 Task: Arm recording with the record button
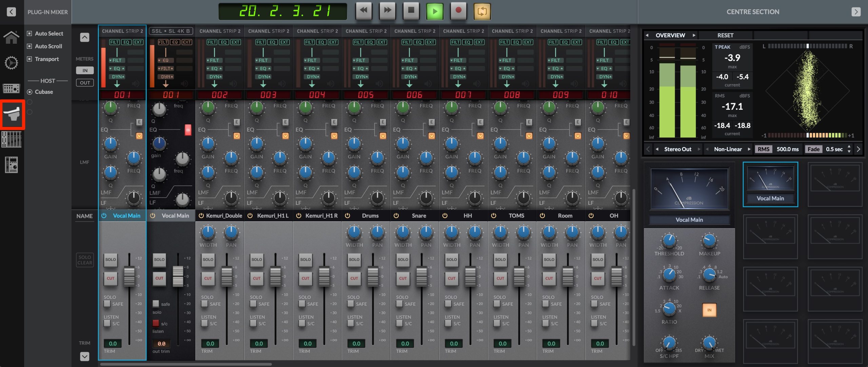458,11
